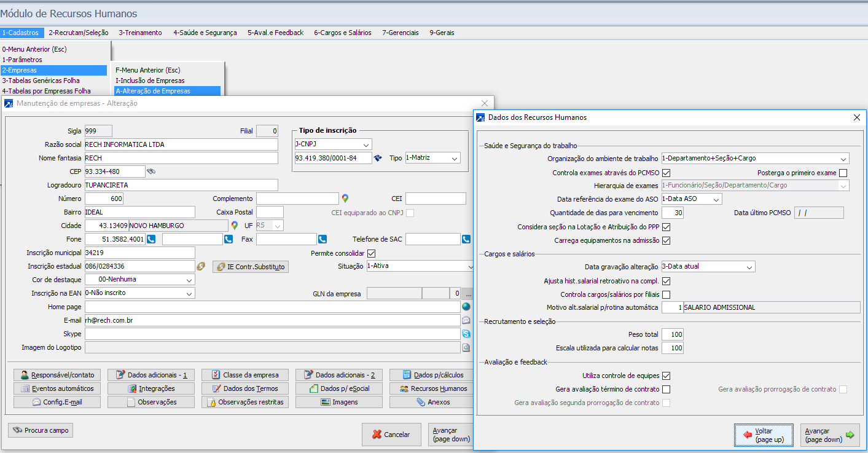Image resolution: width=868 pixels, height=453 pixels.
Task: Click the Inscrição estadual lookup icon
Action: click(x=200, y=266)
